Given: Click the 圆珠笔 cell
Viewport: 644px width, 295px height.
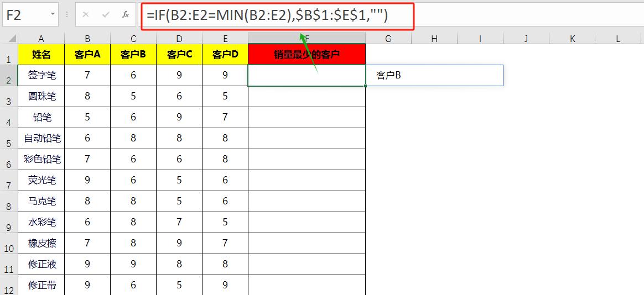Looking at the screenshot, I should point(41,97).
